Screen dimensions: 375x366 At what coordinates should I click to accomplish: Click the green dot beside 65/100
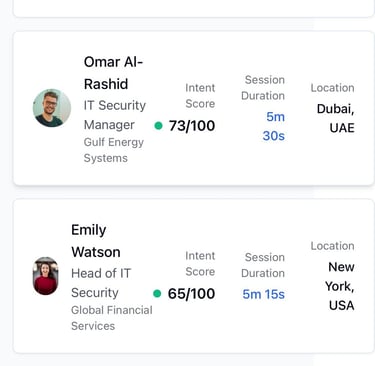click(157, 294)
